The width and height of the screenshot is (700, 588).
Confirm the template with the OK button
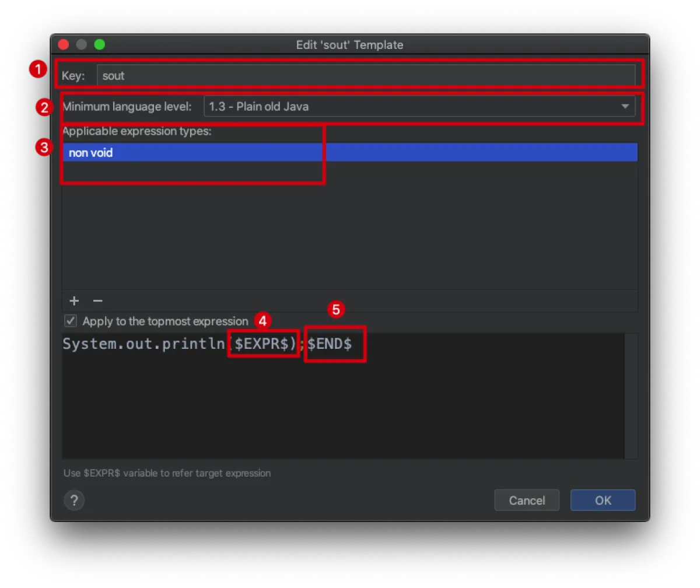(603, 500)
